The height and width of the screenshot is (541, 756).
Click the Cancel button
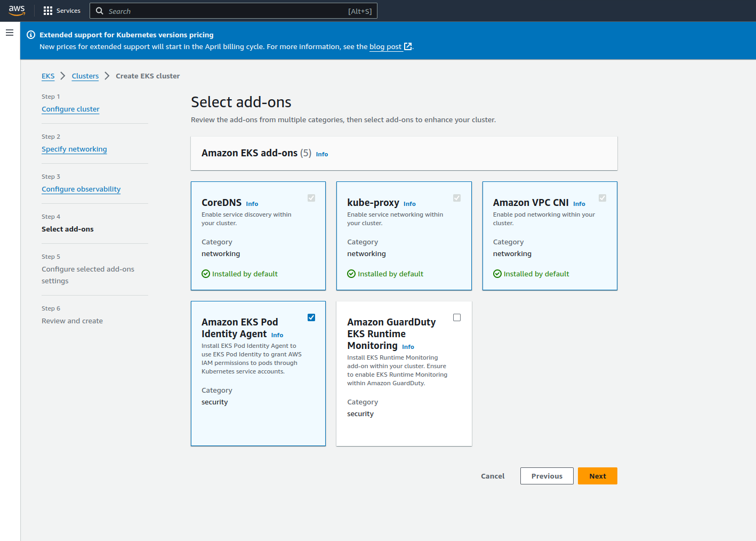493,476
